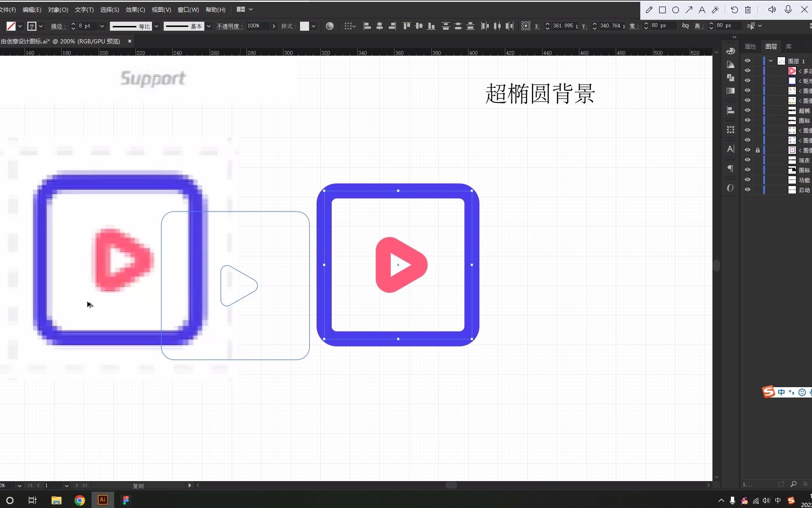Click the magic wand highlighter tool
Screen dimensions: 812x508
(715, 10)
